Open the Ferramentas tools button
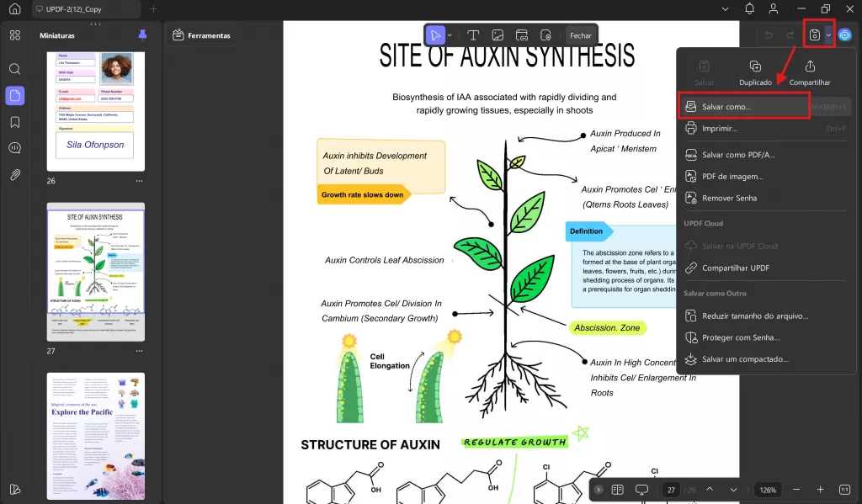Screen dimensions: 862x504 click(201, 35)
